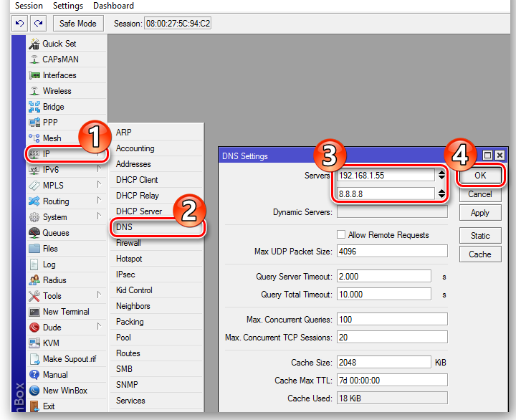
Task: Open ARP from the IP submenu
Action: coord(157,133)
